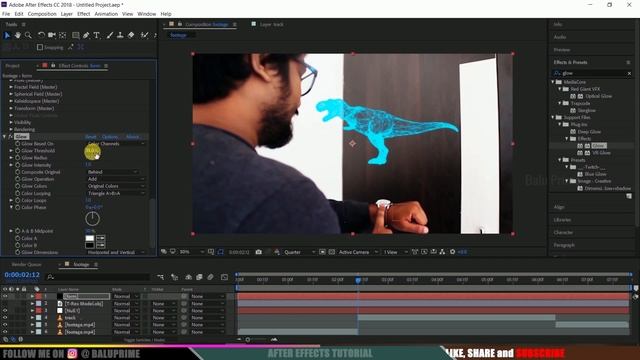Viewport: 640px width, 360px height.
Task: Click the Color B black swatch
Action: [x=90, y=245]
